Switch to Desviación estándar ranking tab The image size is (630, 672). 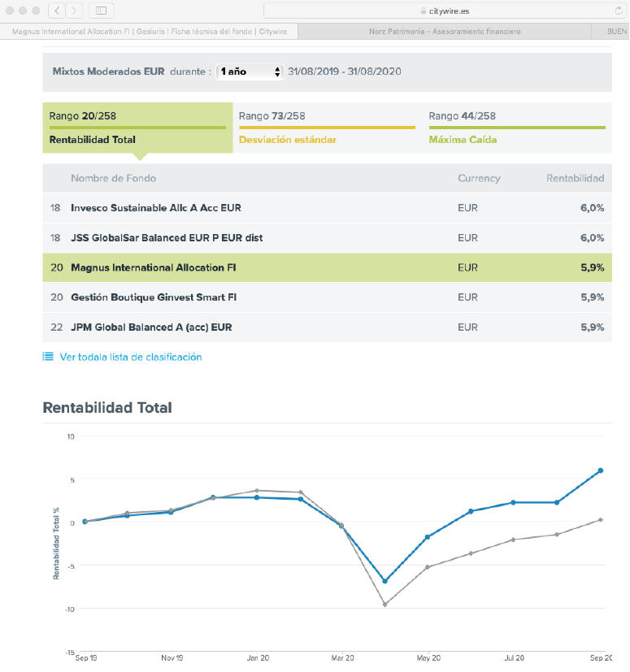[x=328, y=128]
